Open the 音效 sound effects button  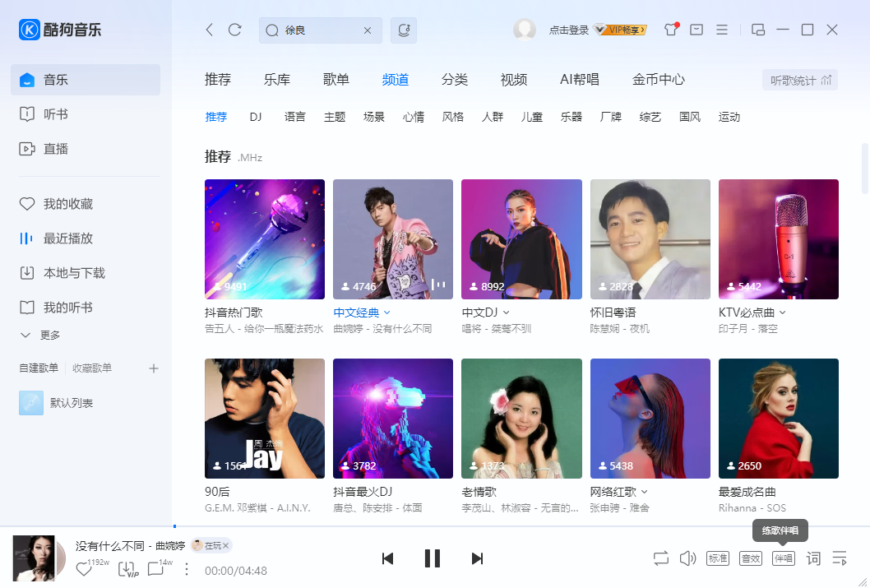pos(751,558)
